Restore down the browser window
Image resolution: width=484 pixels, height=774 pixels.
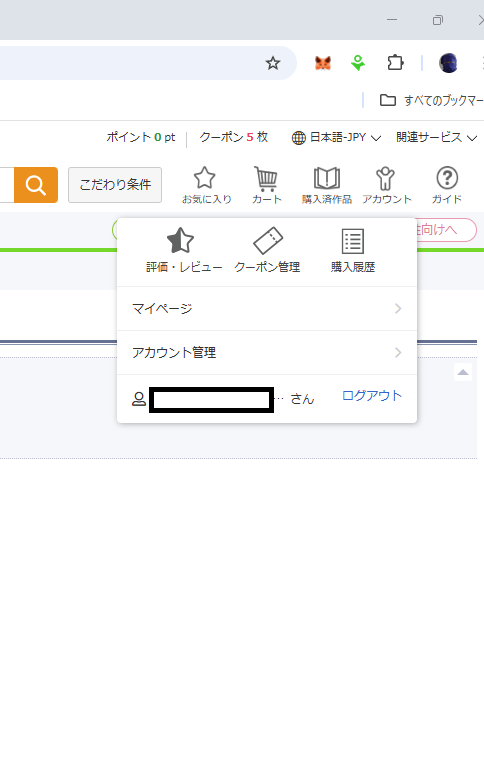(438, 20)
